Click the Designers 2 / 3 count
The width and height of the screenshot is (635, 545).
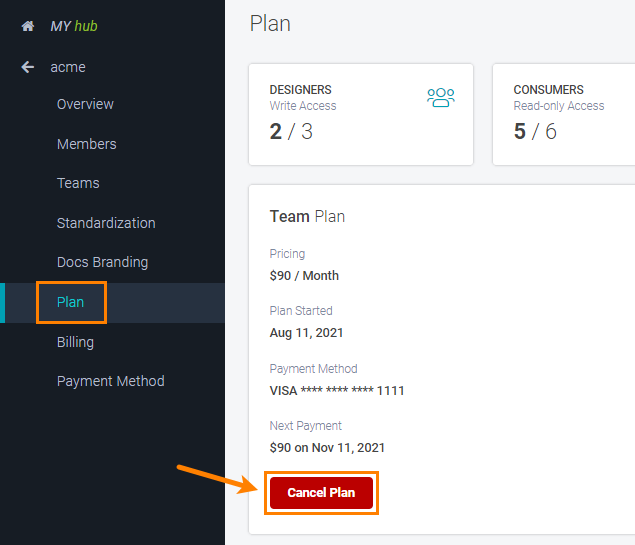(291, 131)
